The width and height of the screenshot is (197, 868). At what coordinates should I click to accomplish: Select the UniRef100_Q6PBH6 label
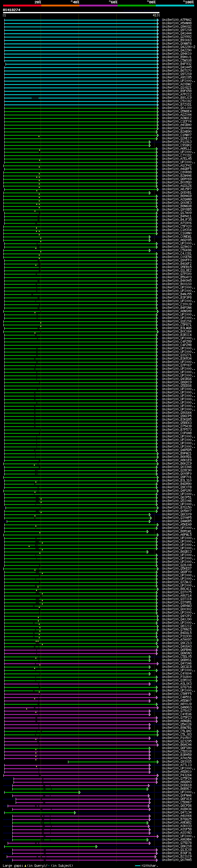176,650
